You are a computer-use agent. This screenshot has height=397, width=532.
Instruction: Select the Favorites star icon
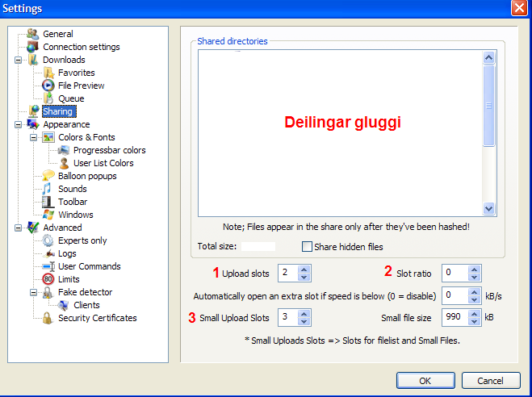[x=48, y=73]
